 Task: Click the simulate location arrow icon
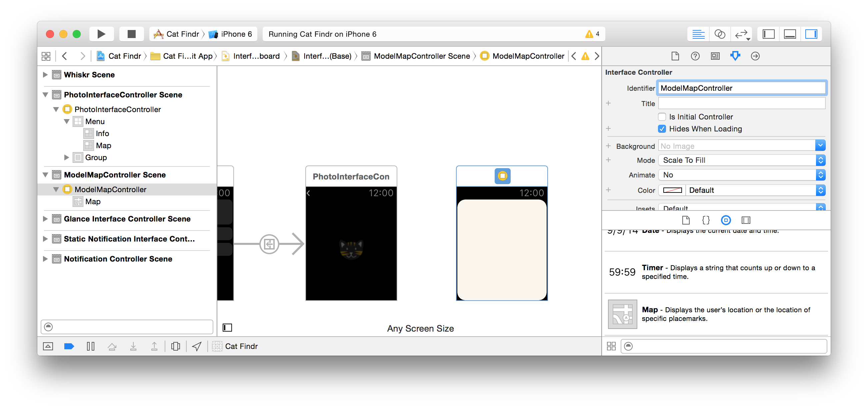pyautogui.click(x=197, y=346)
